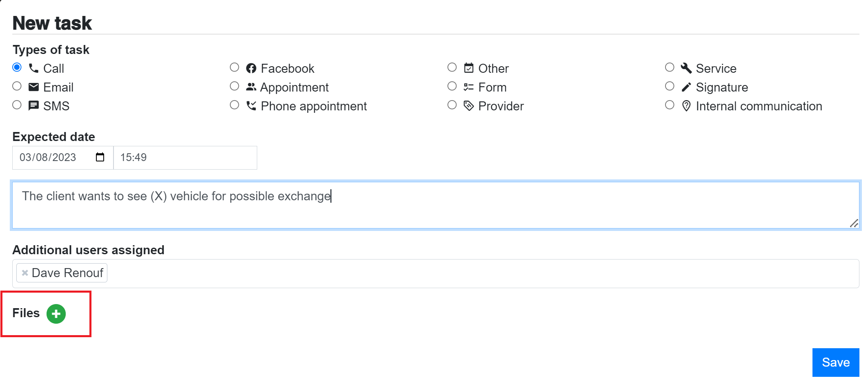Click the tag icon for Provider
The height and width of the screenshot is (385, 868).
[x=469, y=106]
